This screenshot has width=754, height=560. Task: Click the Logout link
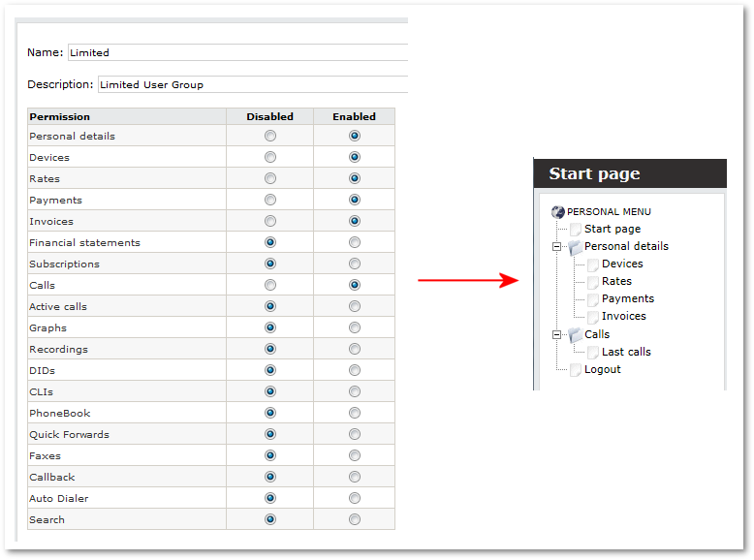tap(602, 369)
